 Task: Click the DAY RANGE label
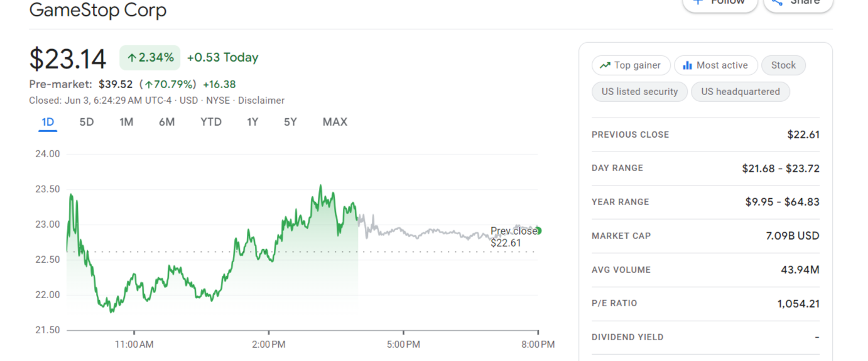pyautogui.click(x=617, y=169)
